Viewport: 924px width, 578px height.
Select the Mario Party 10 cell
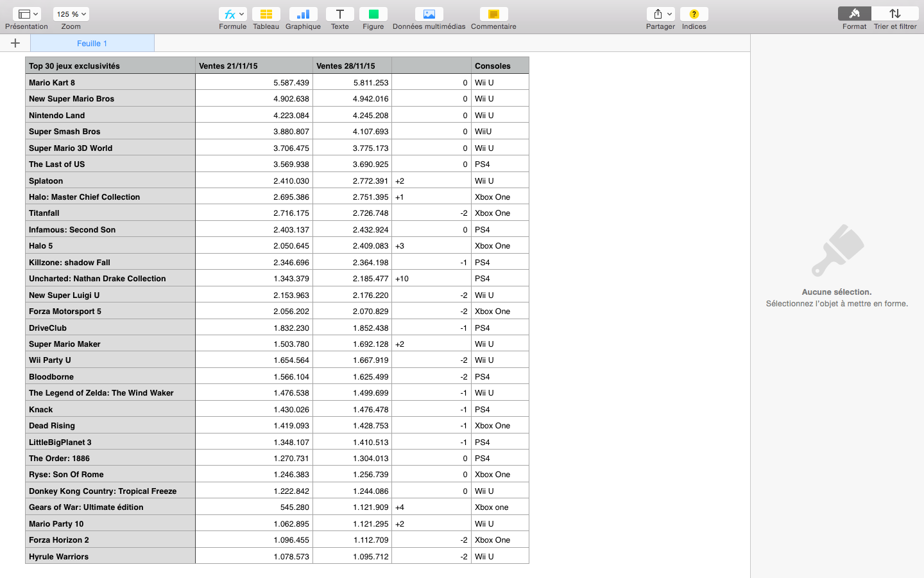pyautogui.click(x=110, y=524)
